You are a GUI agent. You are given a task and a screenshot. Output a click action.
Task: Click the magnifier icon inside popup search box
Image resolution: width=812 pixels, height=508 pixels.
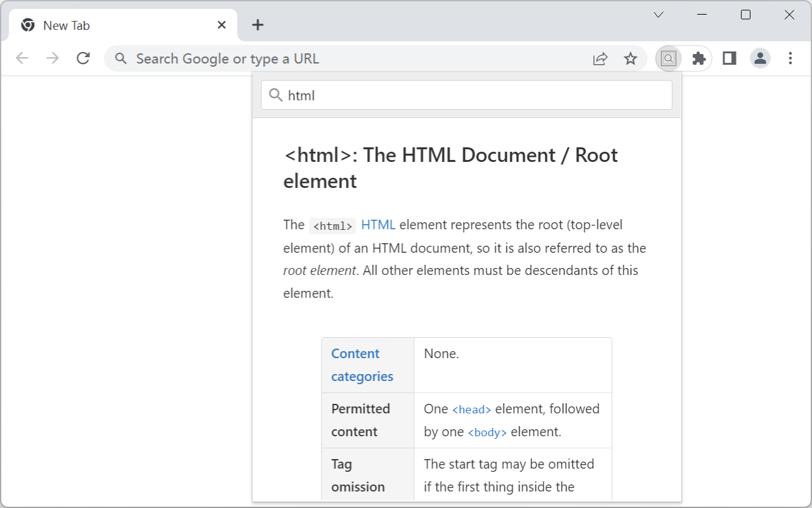[275, 95]
